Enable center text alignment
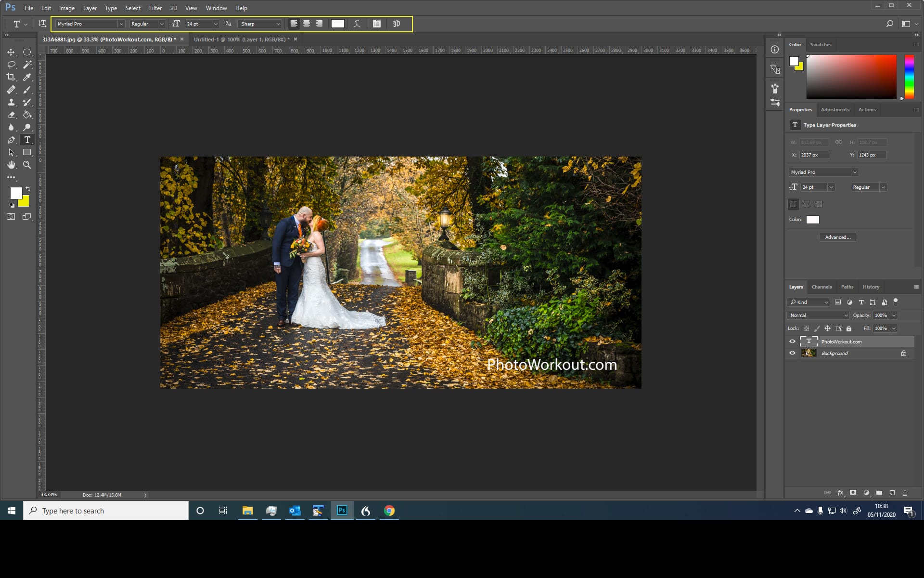Image resolution: width=924 pixels, height=578 pixels. click(307, 24)
